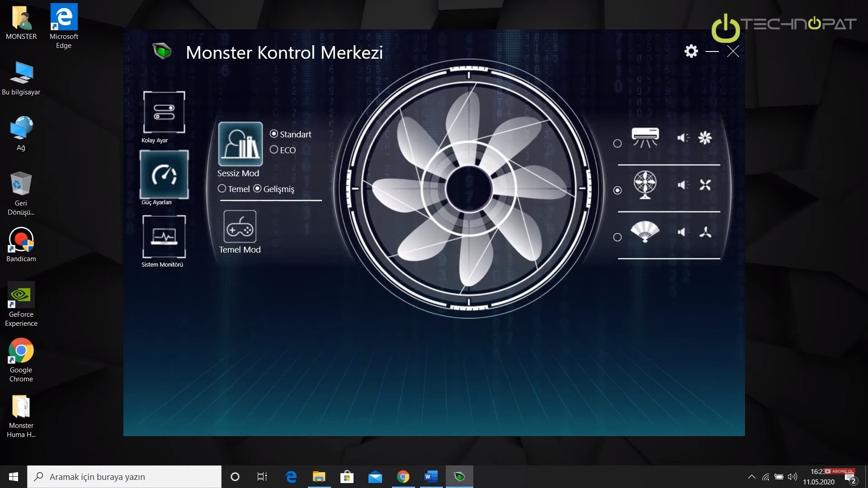
Task: Click the desk fan mode icon
Action: point(645,185)
